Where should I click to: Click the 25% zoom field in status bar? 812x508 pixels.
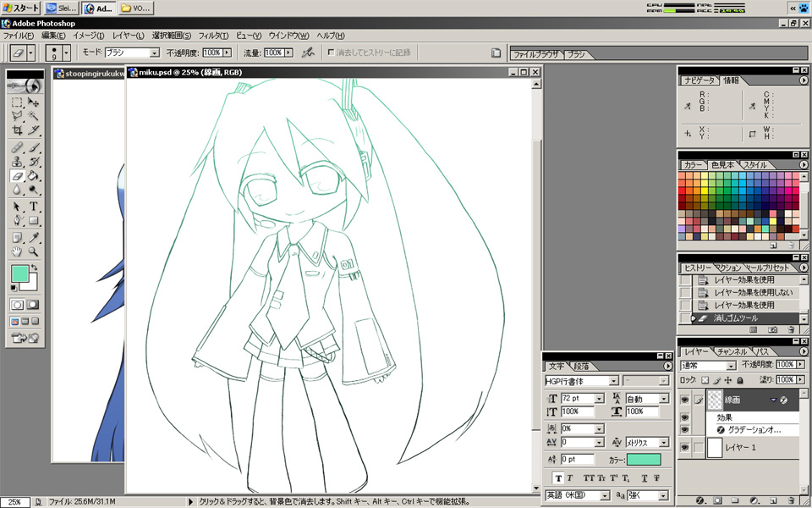[x=15, y=502]
